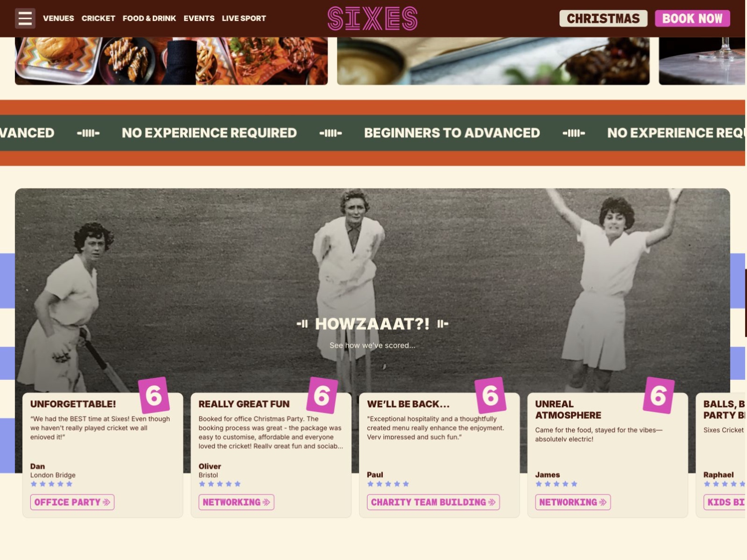Click the HOWZAAAT?! heading
747x560 pixels.
point(372,324)
